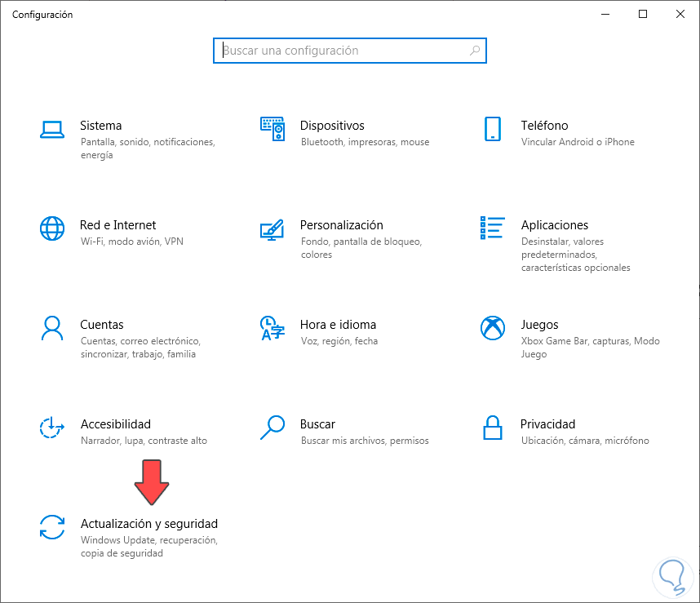Select the Red e Internet globe icon
Screen dimensions: 700x603
(x=51, y=228)
